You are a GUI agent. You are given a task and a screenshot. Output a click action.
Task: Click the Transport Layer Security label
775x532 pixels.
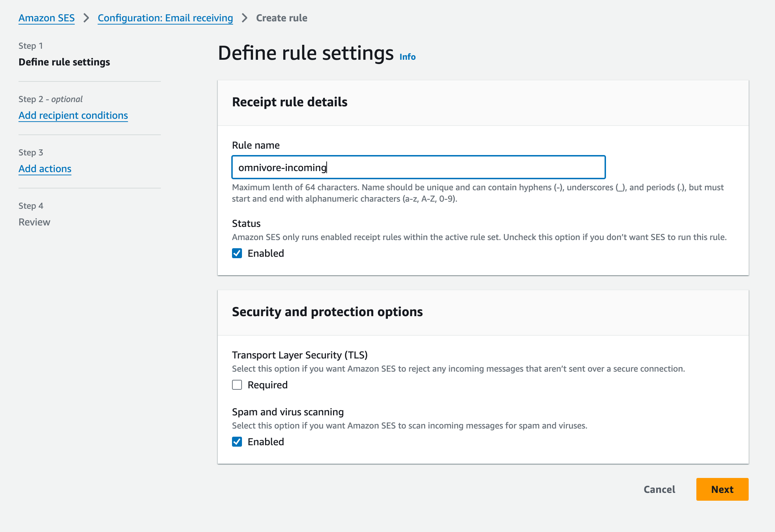[300, 355]
